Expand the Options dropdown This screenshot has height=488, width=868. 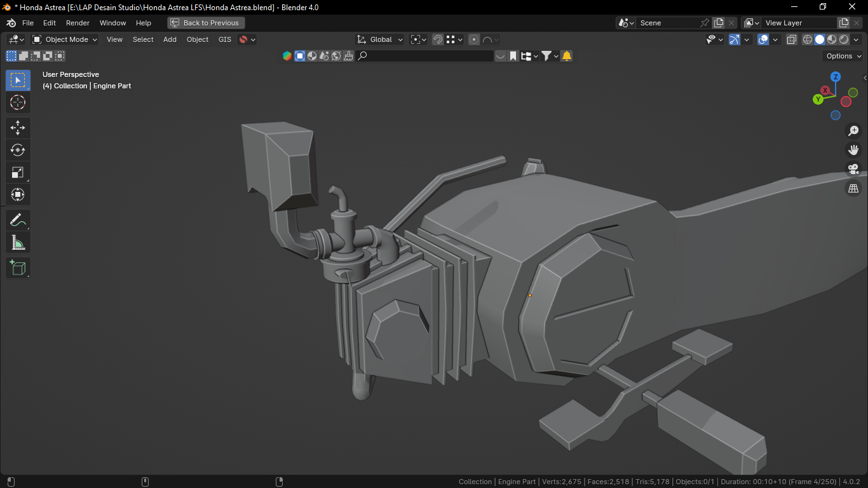[x=843, y=56]
